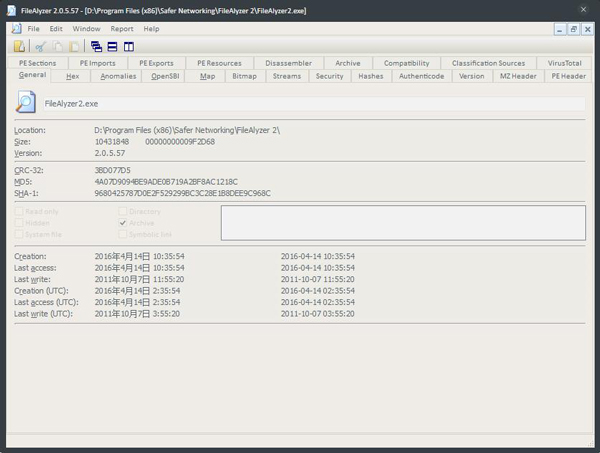This screenshot has width=600, height=453.
Task: Toggle the Symbolic link checkbox
Action: [x=122, y=234]
